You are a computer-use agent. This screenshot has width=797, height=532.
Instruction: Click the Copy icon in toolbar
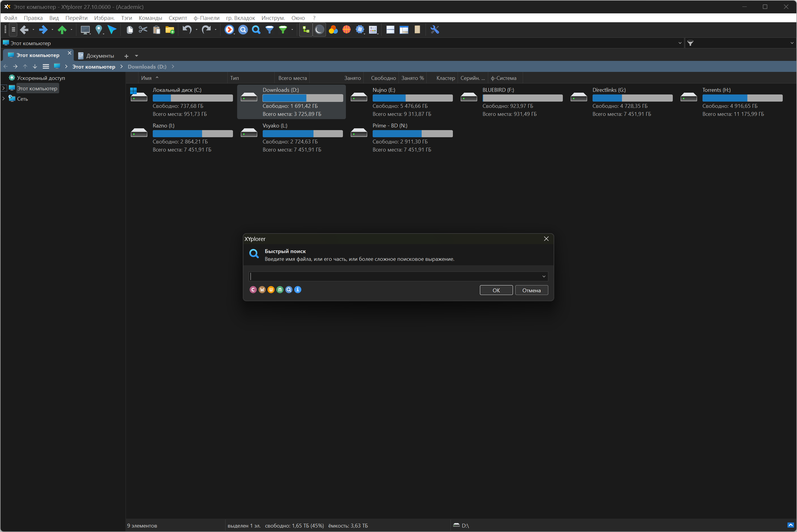[x=130, y=30]
